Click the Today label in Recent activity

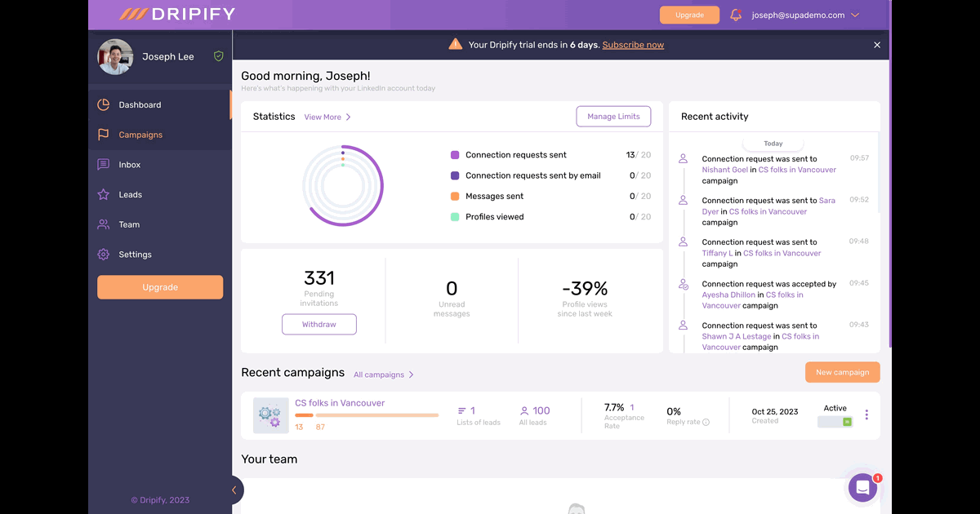[x=773, y=144]
